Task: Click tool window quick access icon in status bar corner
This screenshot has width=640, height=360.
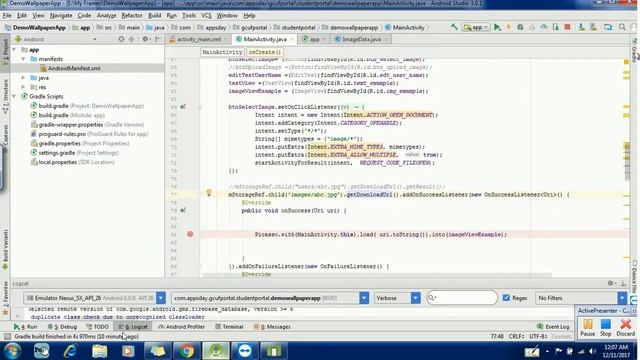Action: point(7,336)
